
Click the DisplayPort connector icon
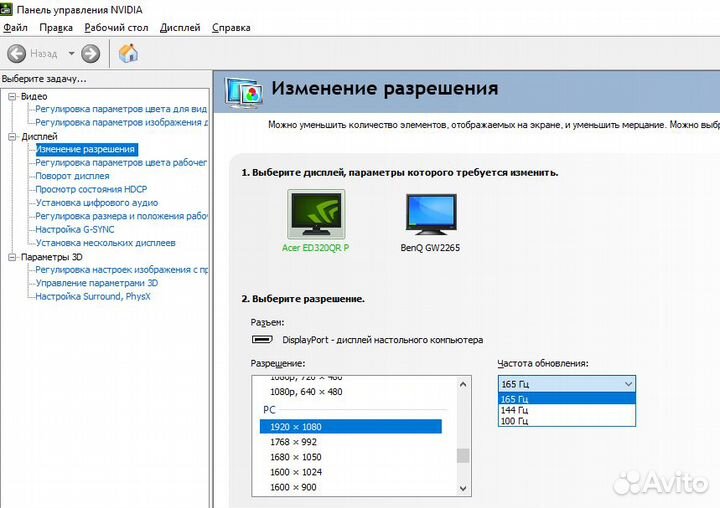(x=262, y=339)
